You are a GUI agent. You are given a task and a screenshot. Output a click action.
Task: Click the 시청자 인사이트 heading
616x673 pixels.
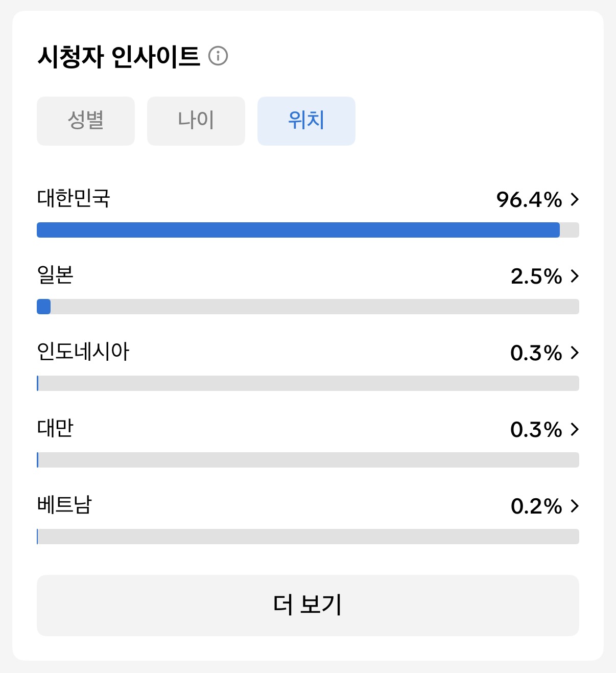pyautogui.click(x=119, y=56)
